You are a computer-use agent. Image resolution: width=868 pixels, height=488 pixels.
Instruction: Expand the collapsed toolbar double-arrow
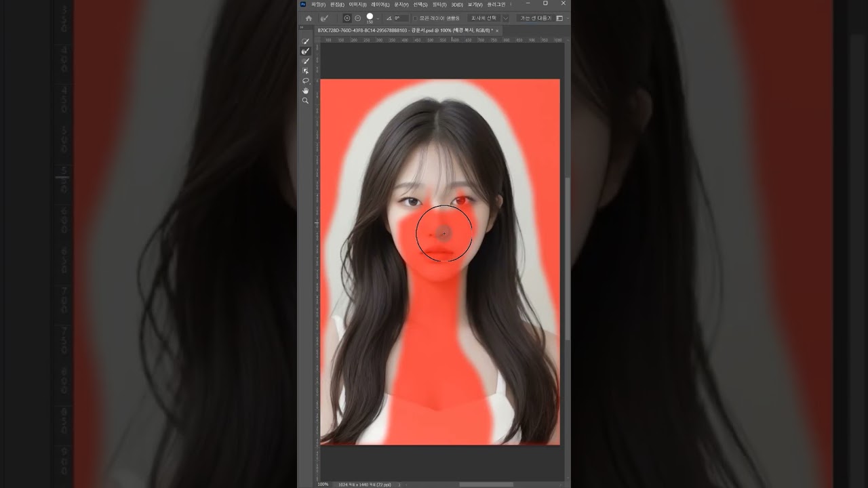(302, 28)
